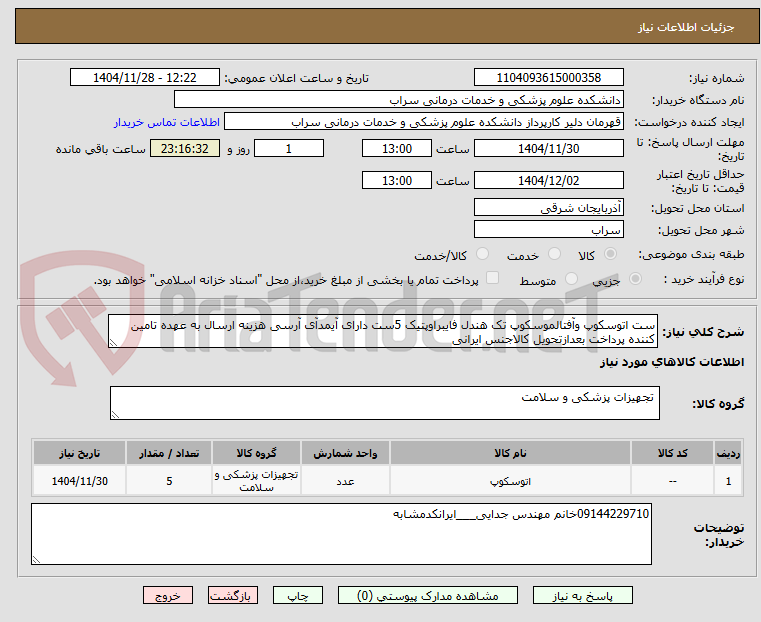This screenshot has width=761, height=622.
Task: Click the خروج exit button
Action: 168,595
